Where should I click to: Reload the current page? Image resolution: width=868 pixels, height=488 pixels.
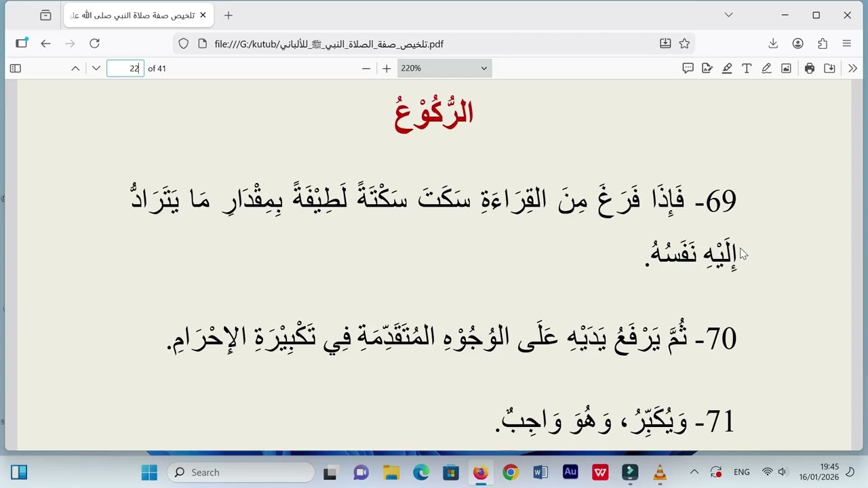94,43
